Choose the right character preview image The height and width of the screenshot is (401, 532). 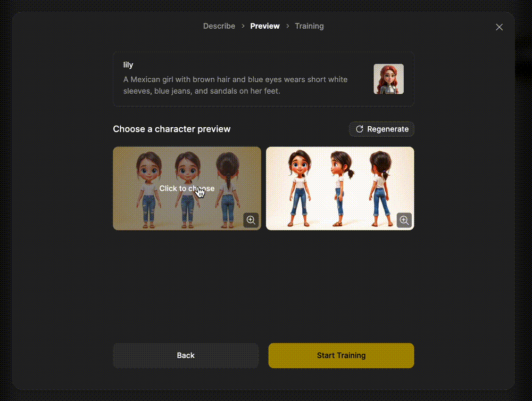pos(340,189)
